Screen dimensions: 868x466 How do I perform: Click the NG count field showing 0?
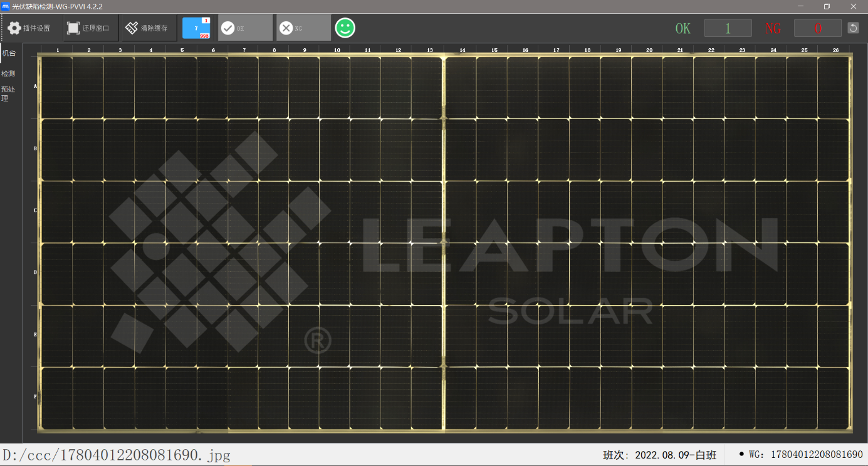point(818,28)
